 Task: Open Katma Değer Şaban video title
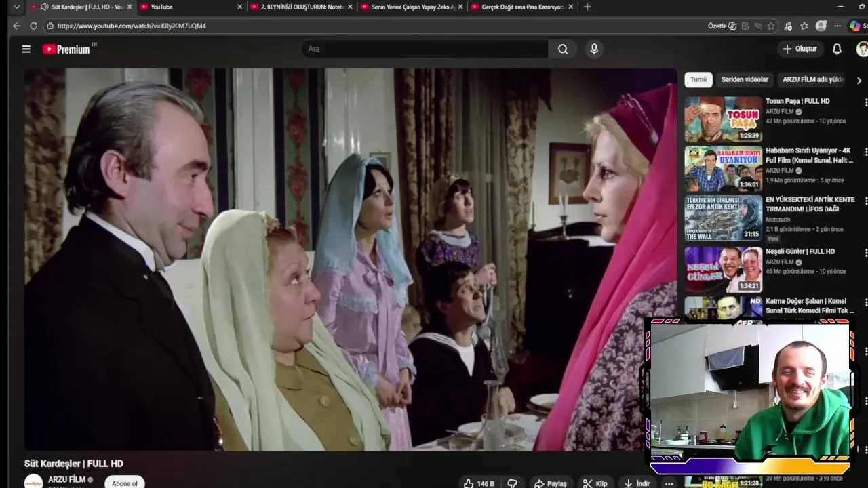point(810,306)
